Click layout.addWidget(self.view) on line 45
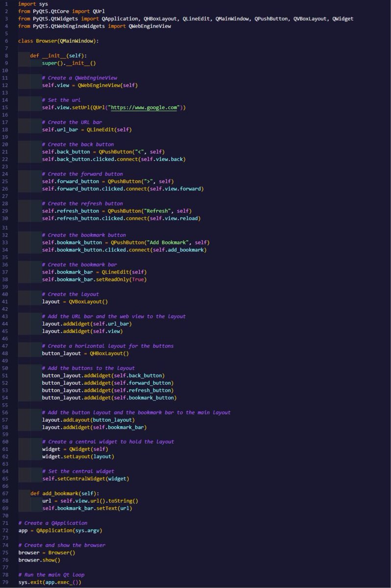The height and width of the screenshot is (588, 391). click(x=82, y=331)
